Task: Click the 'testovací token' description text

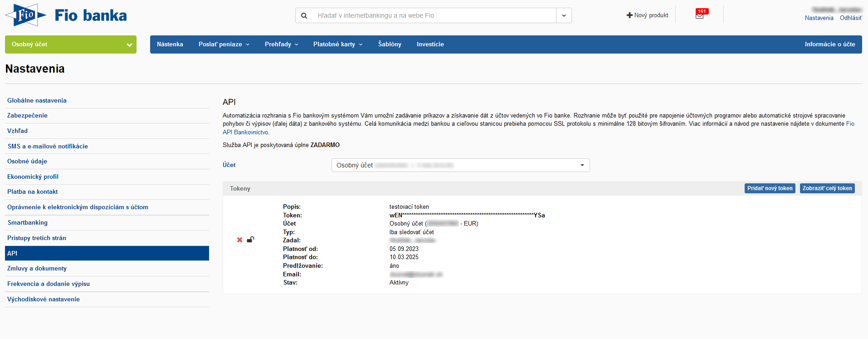Action: coord(409,207)
